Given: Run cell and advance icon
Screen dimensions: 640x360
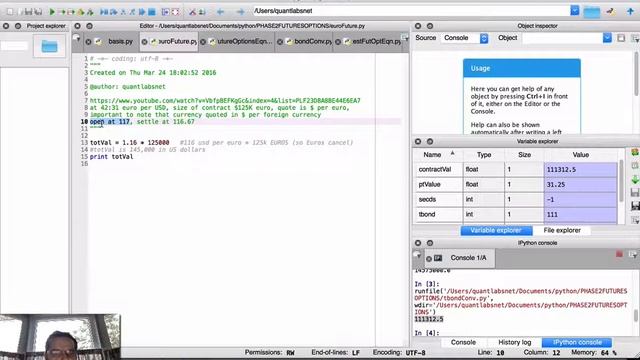Looking at the screenshot, I should 71,12.
